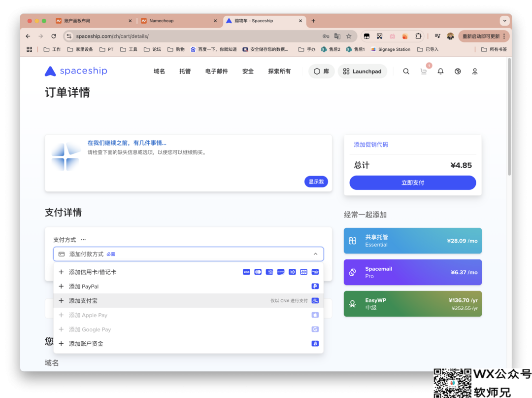Select 添加 PayPal option

point(188,286)
